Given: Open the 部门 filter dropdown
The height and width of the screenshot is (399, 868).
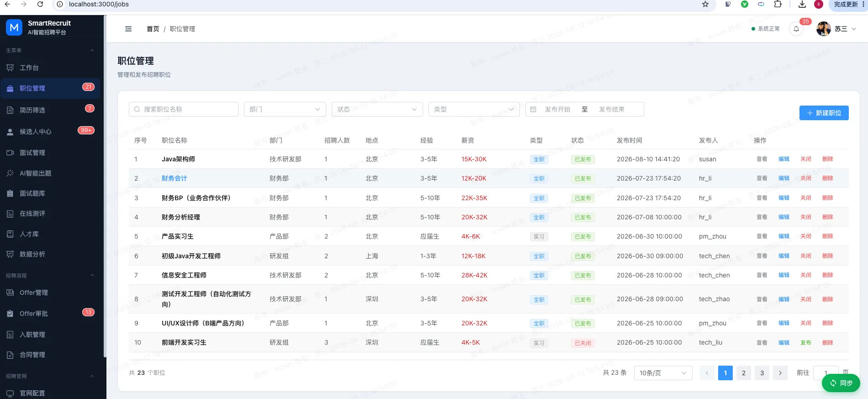Looking at the screenshot, I should (x=285, y=109).
